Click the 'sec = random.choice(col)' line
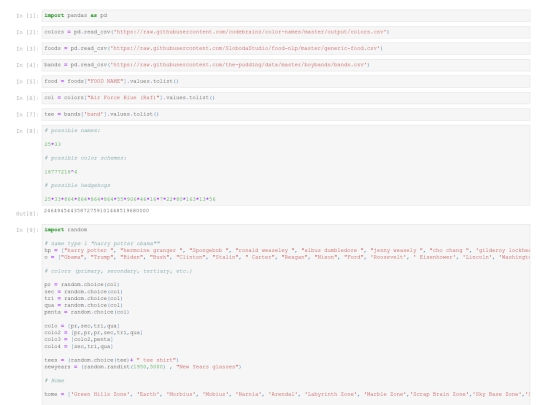Screen dimensions: 540x405 click(x=84, y=291)
